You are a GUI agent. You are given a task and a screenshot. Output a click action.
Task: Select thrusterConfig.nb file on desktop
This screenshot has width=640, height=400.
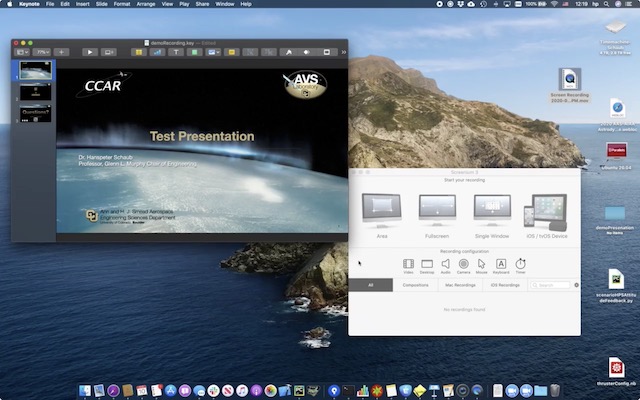(616, 372)
